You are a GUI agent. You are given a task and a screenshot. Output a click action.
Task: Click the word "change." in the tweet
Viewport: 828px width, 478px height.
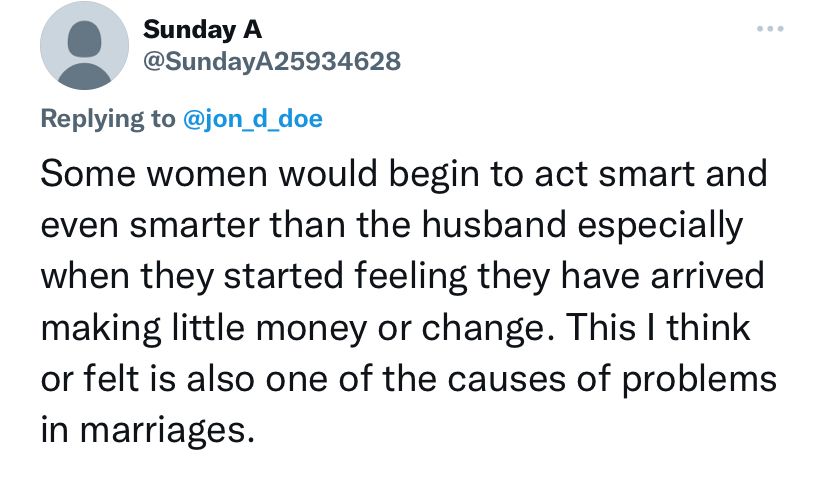[x=488, y=328]
